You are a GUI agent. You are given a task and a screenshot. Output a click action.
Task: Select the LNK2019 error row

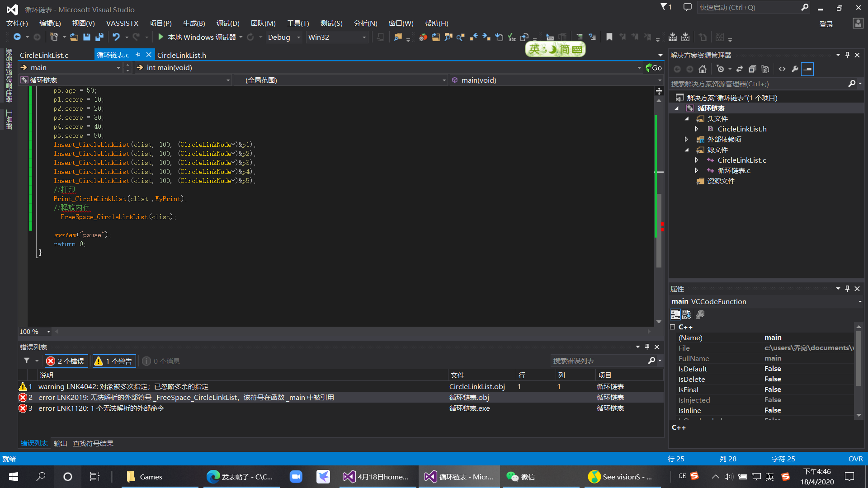point(340,398)
